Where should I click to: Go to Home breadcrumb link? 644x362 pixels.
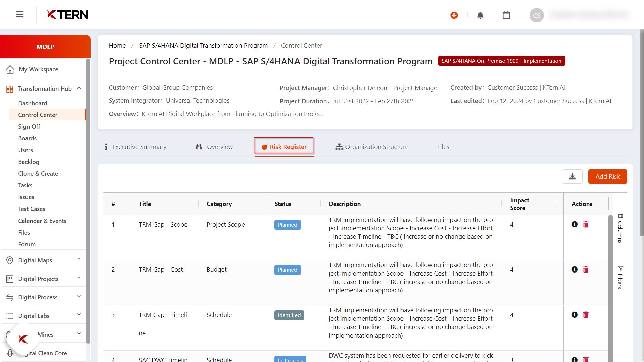pyautogui.click(x=117, y=45)
